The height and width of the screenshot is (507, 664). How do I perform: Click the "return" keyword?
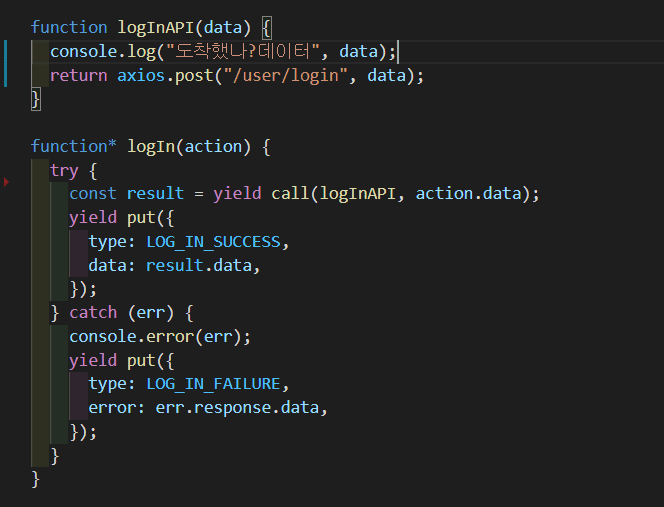pos(78,75)
